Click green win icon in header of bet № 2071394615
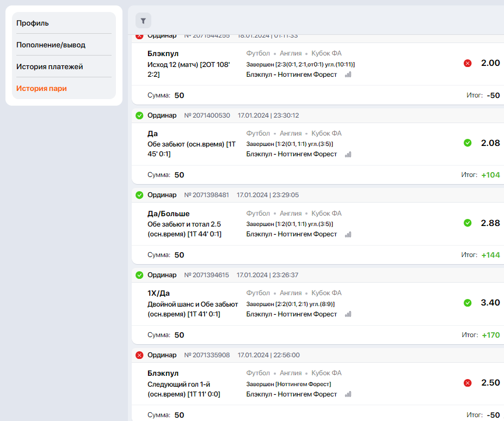 pos(139,275)
